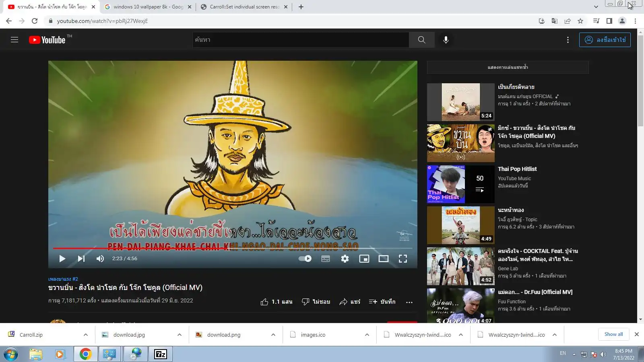Select the active YouTube video tab

52,7
